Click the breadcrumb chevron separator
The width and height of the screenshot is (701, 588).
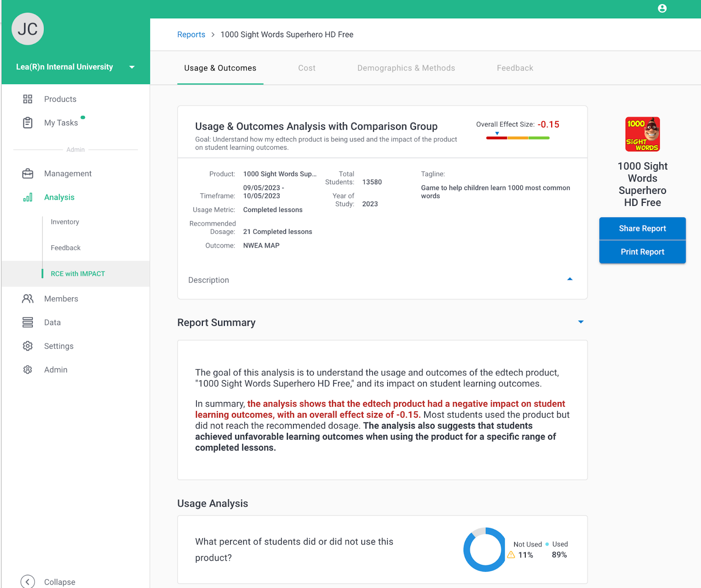213,35
